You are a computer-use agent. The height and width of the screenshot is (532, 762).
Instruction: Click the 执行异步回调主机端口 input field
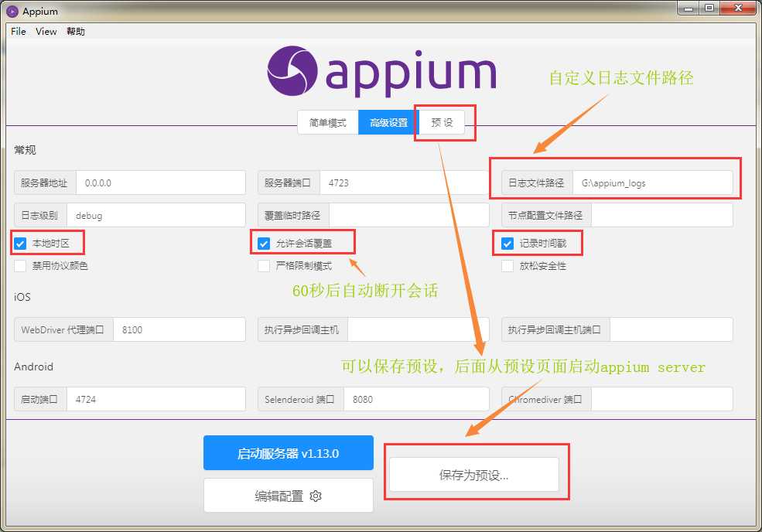tap(671, 329)
